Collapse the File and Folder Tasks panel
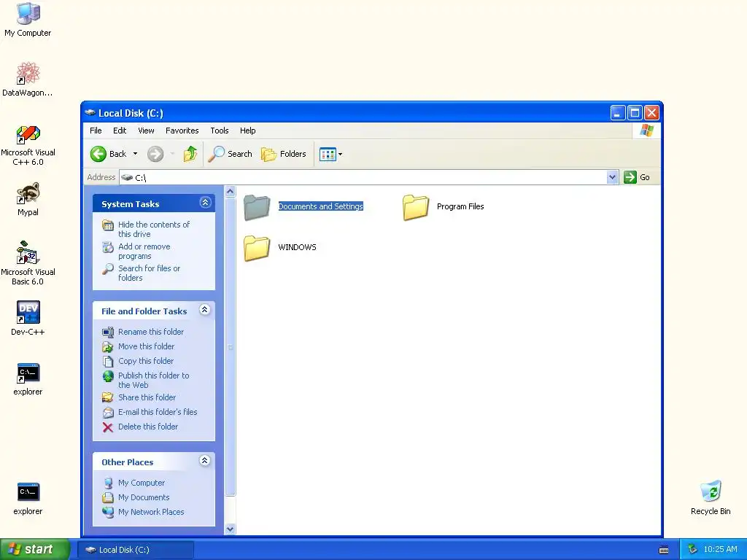Viewport: 747px width, 560px height. tap(205, 310)
